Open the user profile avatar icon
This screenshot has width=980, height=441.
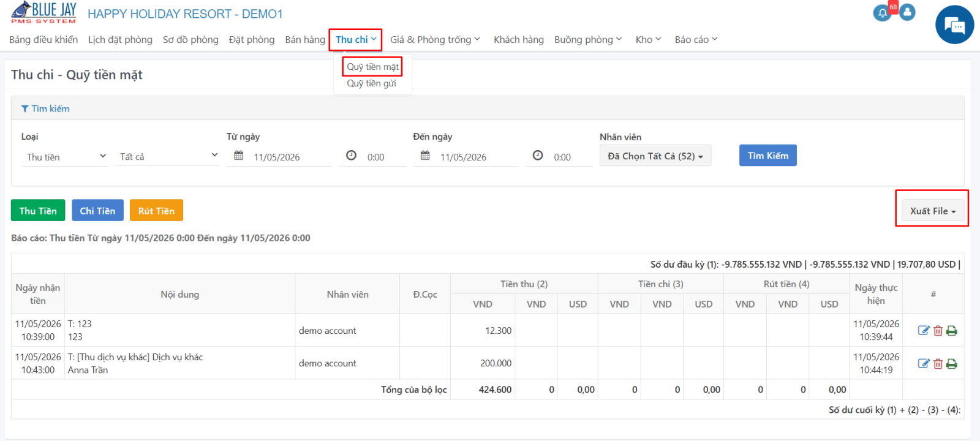(907, 12)
